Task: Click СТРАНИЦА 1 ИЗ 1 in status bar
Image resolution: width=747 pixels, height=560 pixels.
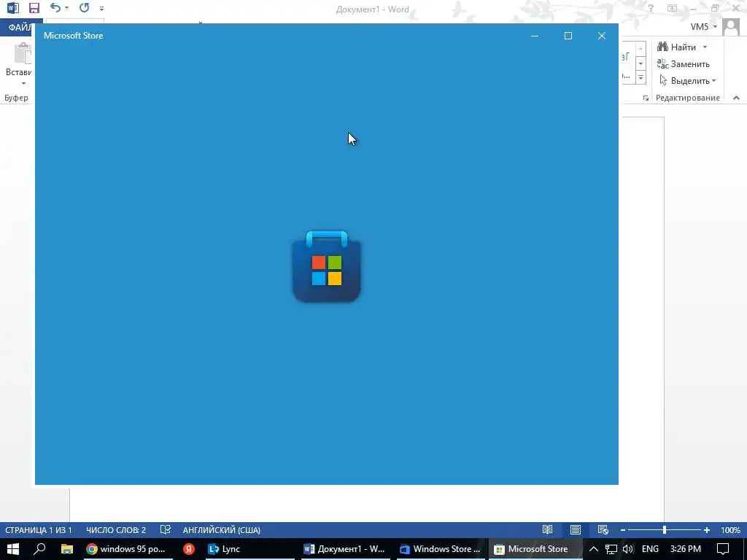Action: click(x=39, y=530)
